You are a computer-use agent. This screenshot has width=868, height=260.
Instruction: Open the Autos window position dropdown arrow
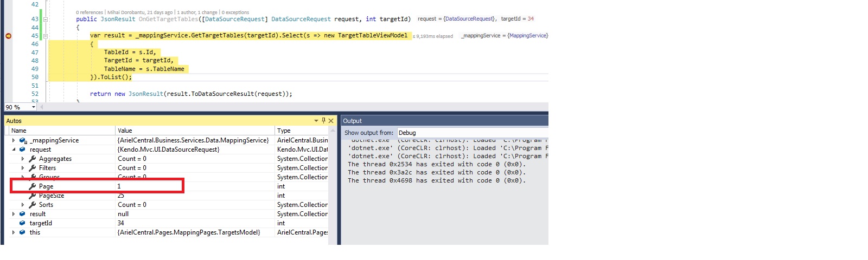(316, 121)
